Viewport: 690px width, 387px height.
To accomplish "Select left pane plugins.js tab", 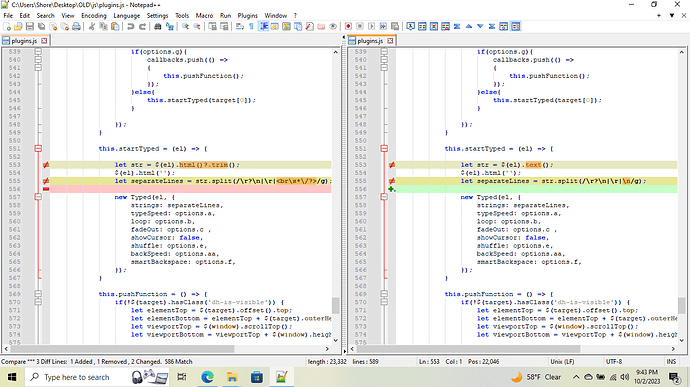I will point(24,41).
